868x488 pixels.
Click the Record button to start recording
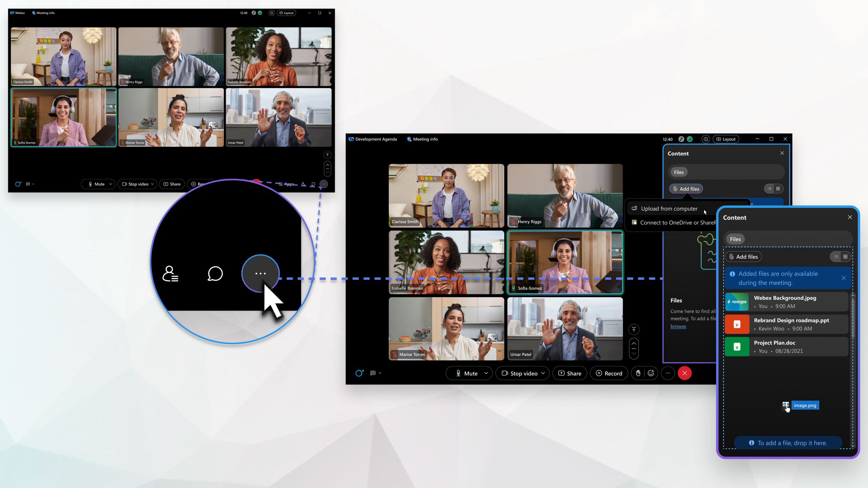[609, 372]
